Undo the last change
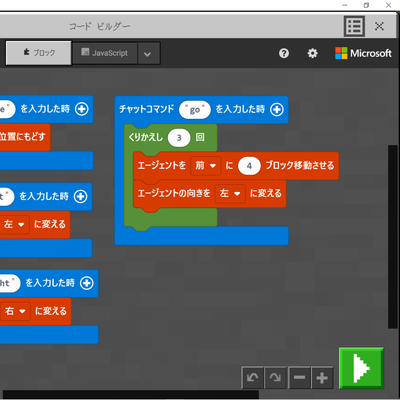Image resolution: width=400 pixels, height=400 pixels. (x=252, y=378)
